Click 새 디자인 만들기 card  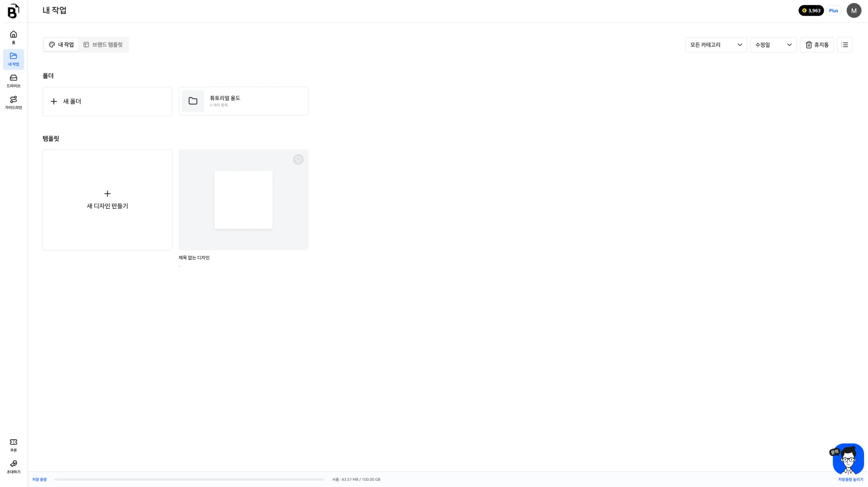[107, 200]
